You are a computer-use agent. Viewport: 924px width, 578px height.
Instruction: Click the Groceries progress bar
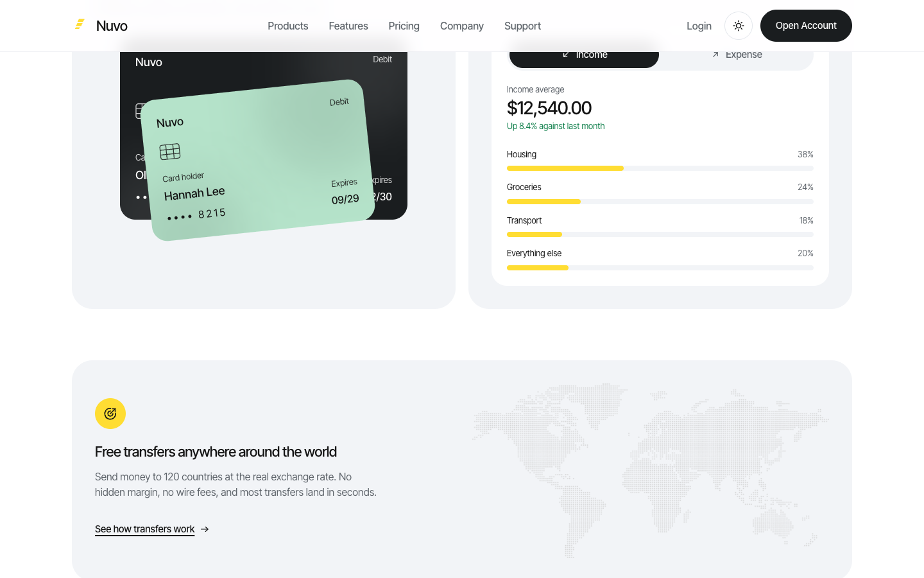[660, 202]
